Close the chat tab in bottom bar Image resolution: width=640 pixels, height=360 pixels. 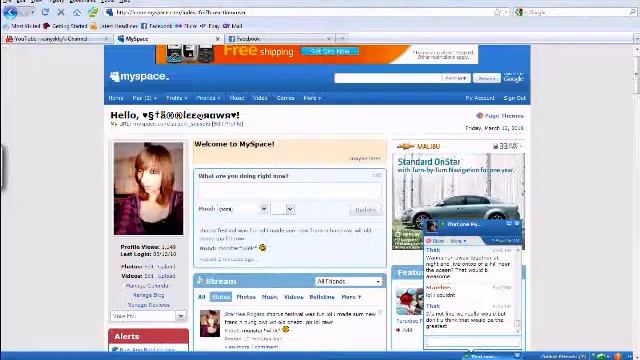(517, 356)
